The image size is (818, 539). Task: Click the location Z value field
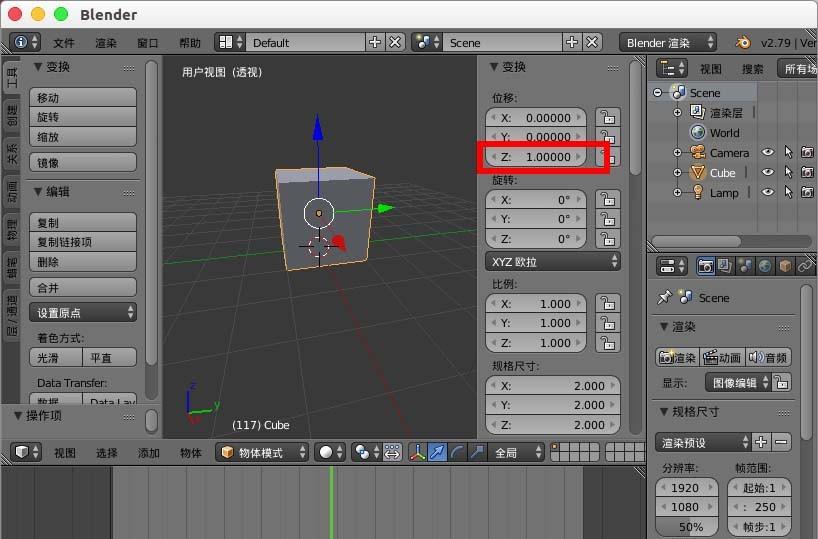click(x=536, y=157)
